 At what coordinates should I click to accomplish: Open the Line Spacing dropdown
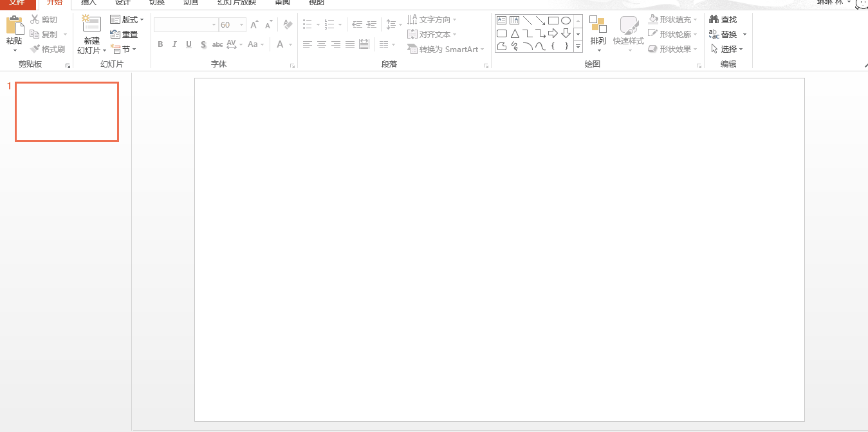point(393,25)
